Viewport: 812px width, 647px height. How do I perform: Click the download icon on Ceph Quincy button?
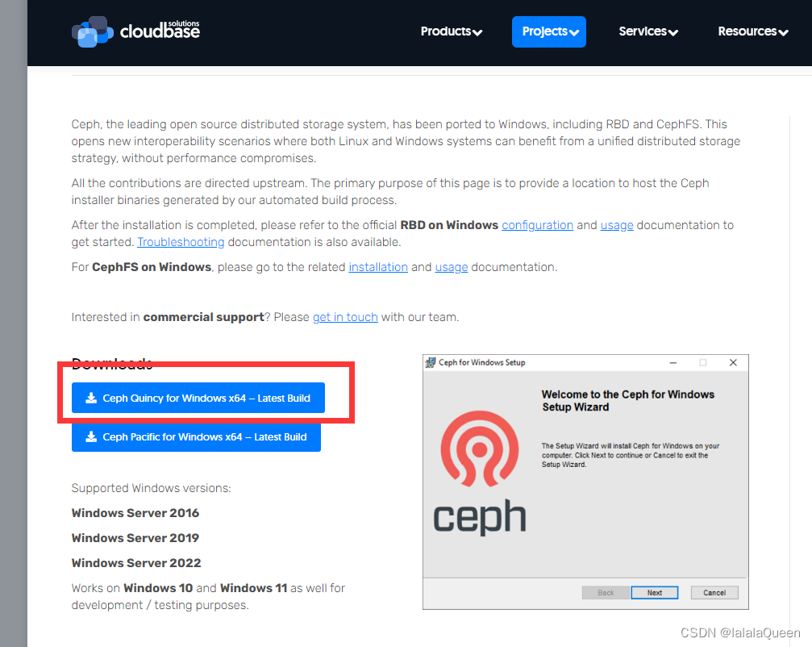[91, 397]
